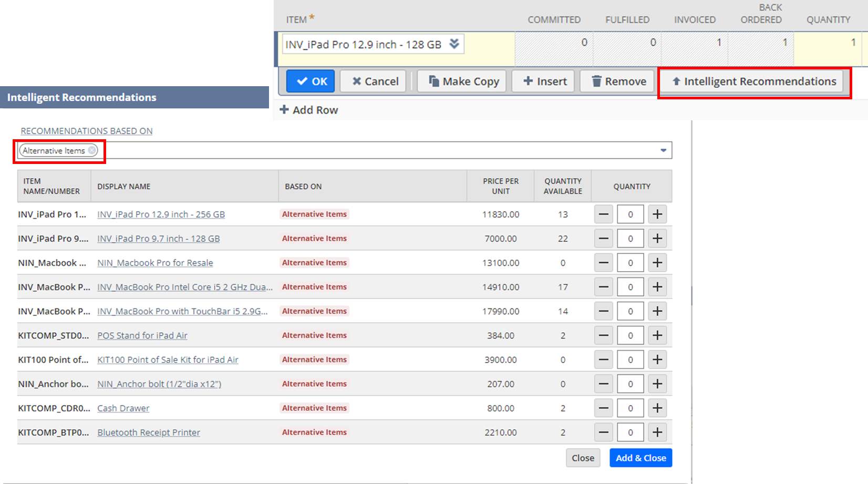The height and width of the screenshot is (484, 868).
Task: Confirm the line with the OK checkmark icon
Action: (311, 81)
